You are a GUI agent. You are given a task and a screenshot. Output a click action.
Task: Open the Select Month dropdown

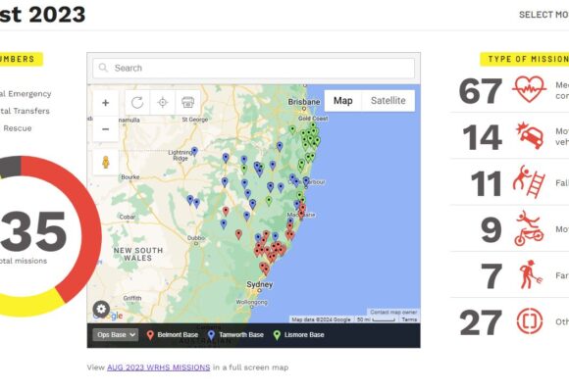click(x=543, y=15)
